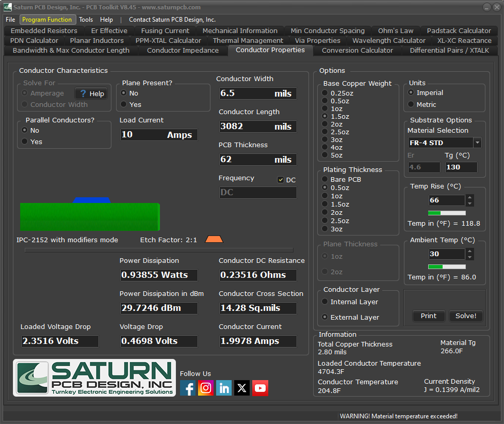Open the X social icon

pyautogui.click(x=242, y=388)
